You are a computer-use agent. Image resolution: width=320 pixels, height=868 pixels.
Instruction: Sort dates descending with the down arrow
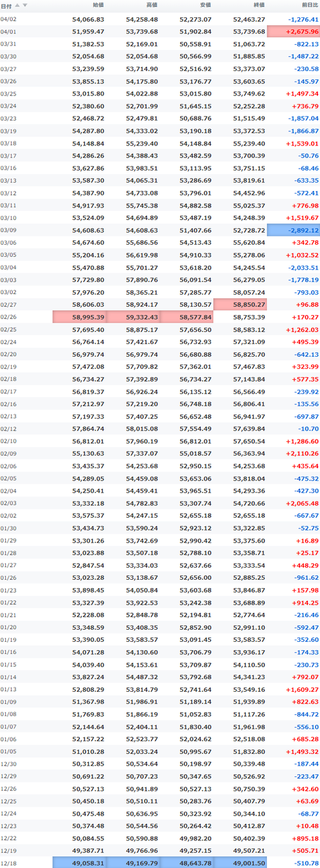25,5
